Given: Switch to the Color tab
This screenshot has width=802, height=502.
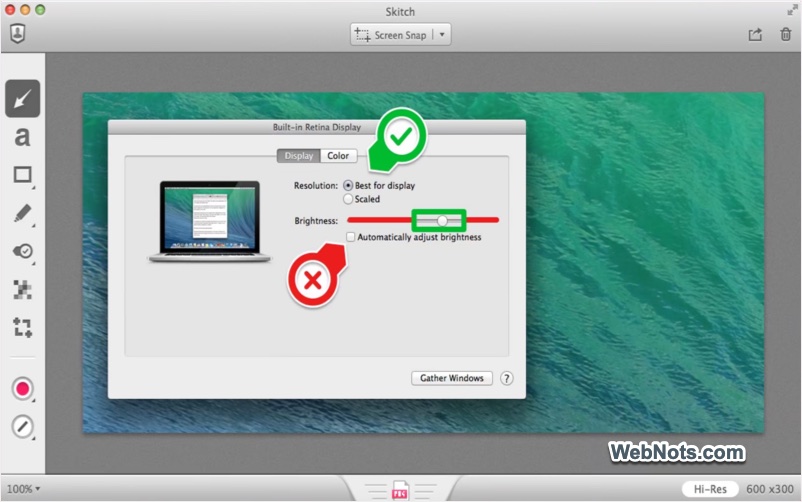Looking at the screenshot, I should (x=338, y=156).
